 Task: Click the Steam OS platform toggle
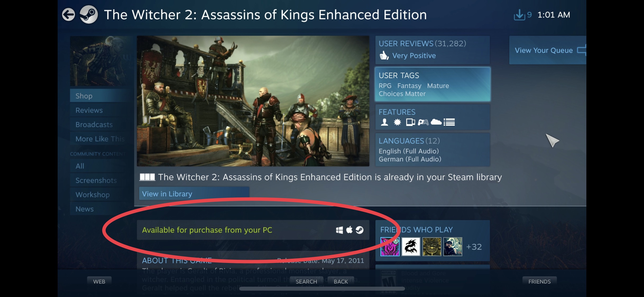(x=358, y=230)
